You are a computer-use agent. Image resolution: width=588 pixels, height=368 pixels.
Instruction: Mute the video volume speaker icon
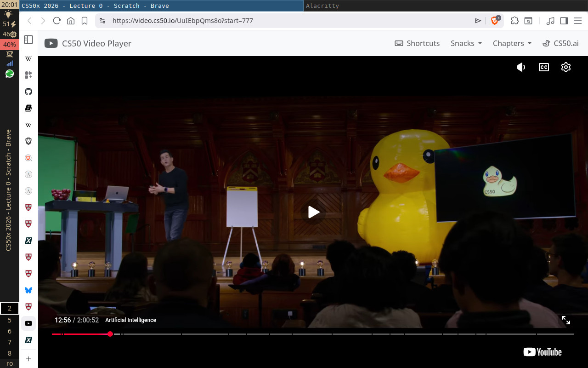point(521,67)
